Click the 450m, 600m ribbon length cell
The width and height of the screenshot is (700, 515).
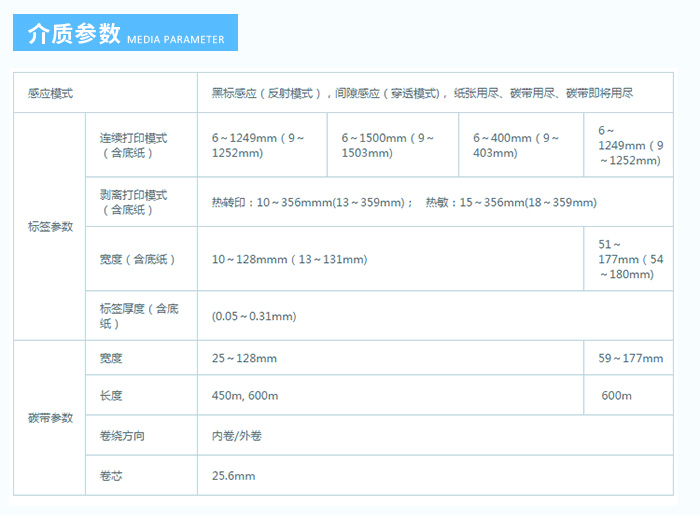pos(245,396)
